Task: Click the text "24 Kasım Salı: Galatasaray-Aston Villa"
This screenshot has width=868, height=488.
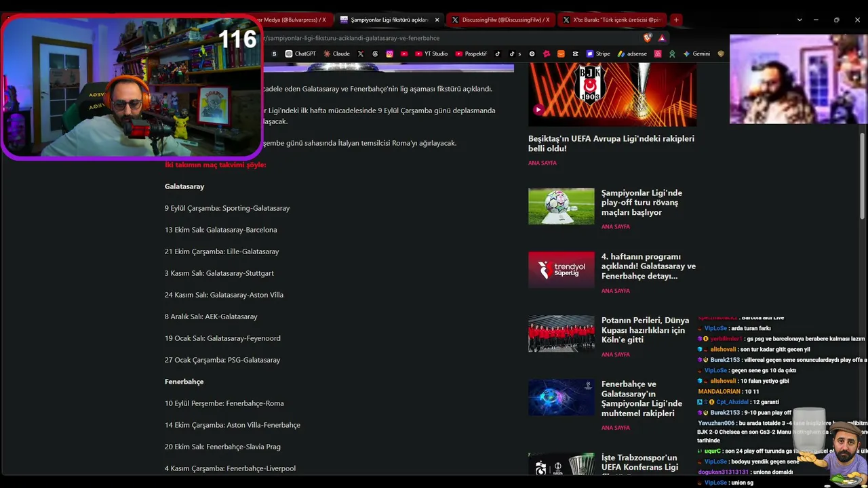Action: [224, 295]
